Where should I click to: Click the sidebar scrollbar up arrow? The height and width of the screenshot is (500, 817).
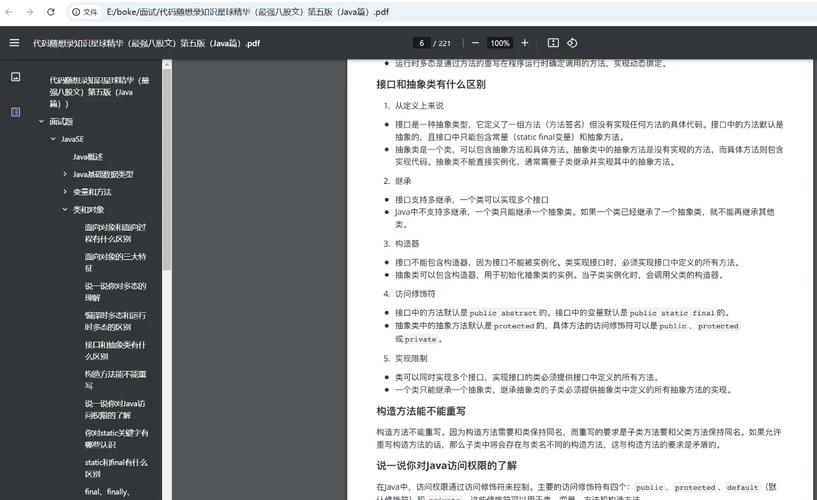pyautogui.click(x=167, y=64)
